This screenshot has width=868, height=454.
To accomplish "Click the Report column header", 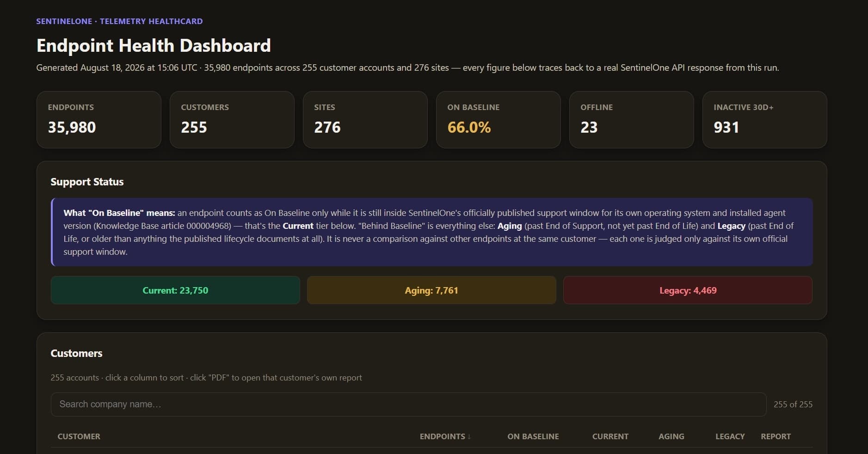I will (x=776, y=436).
